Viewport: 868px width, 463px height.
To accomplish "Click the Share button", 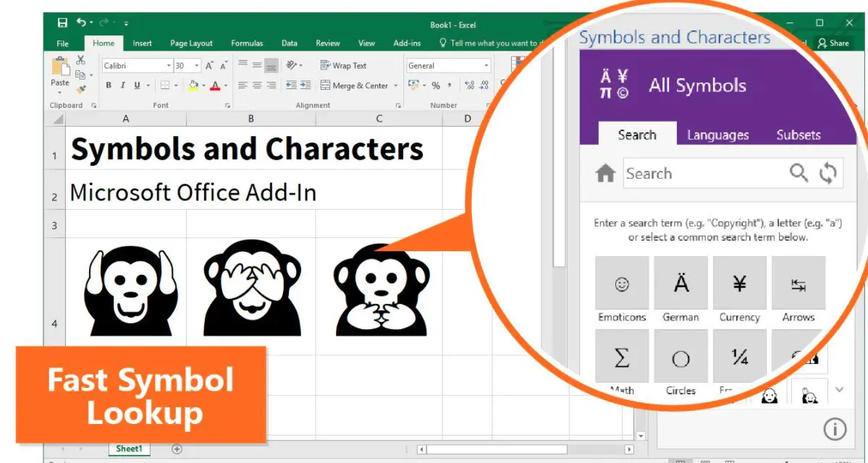I will (834, 43).
